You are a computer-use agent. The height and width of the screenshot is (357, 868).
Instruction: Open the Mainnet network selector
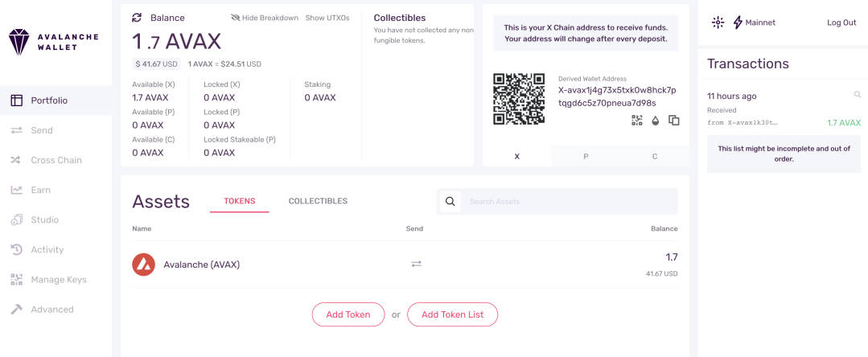pyautogui.click(x=754, y=23)
